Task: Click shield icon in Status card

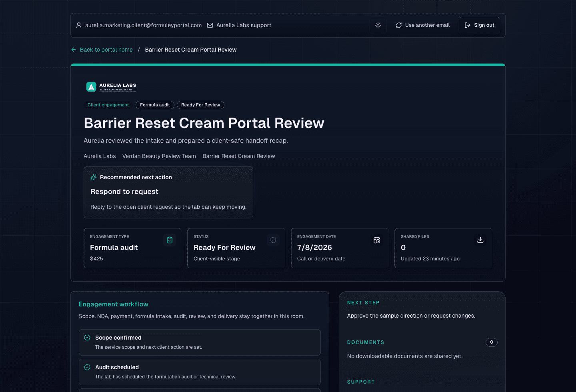Action: pyautogui.click(x=273, y=240)
